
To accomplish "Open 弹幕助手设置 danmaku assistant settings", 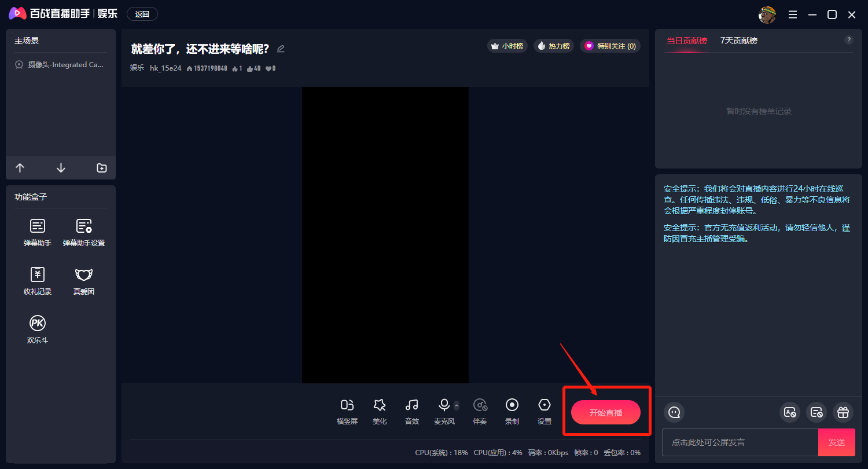I will (x=83, y=231).
